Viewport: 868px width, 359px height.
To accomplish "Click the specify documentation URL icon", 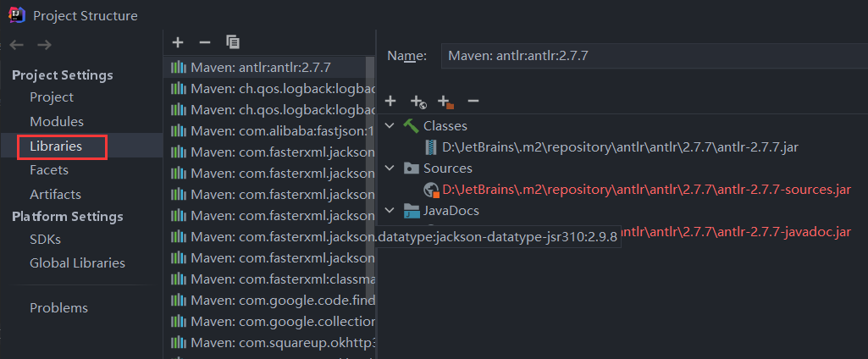I will tap(418, 102).
